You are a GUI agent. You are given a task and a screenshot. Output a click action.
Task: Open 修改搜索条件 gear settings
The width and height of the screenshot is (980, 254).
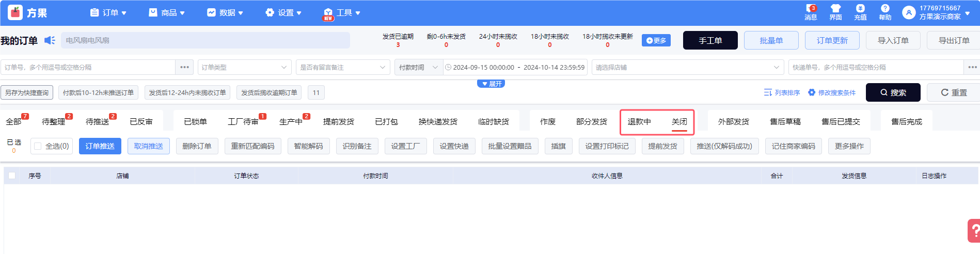coord(812,92)
